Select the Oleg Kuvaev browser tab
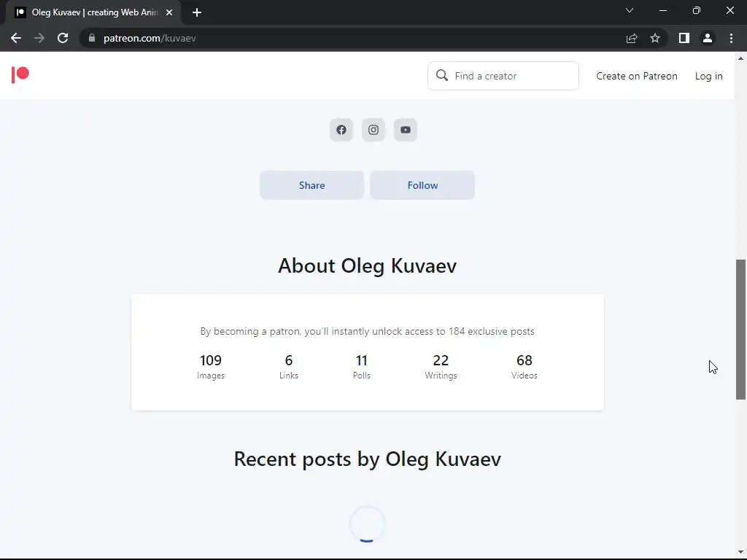747x560 pixels. pos(93,12)
